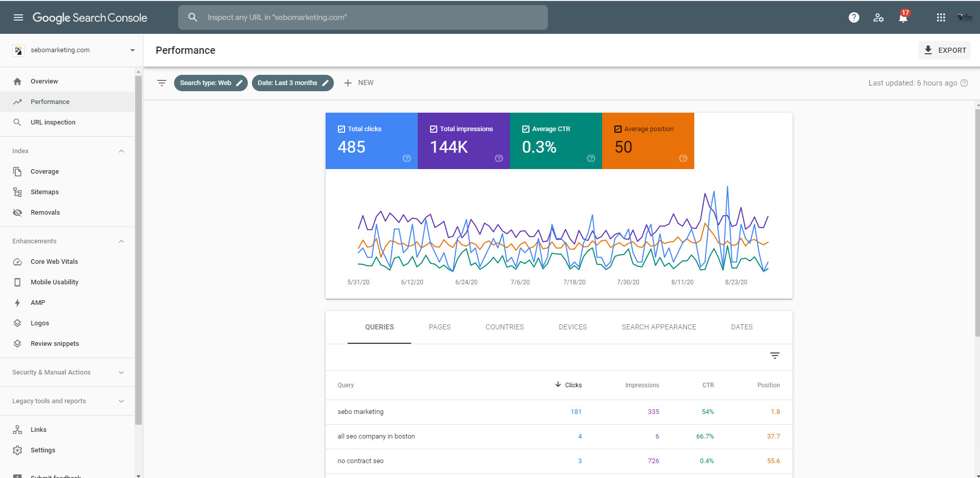
Task: Sort by the Impressions column header
Action: [x=642, y=385]
